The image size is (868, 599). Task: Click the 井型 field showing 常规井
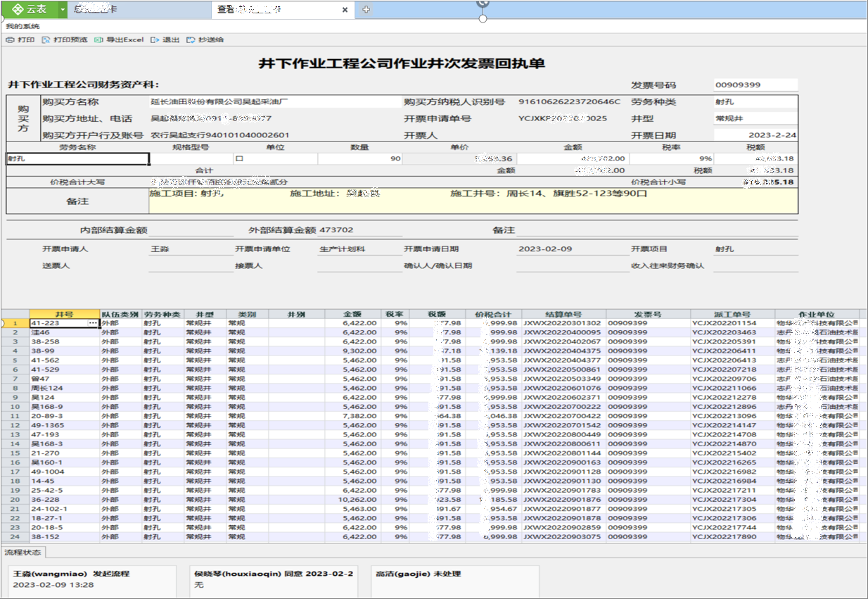755,118
